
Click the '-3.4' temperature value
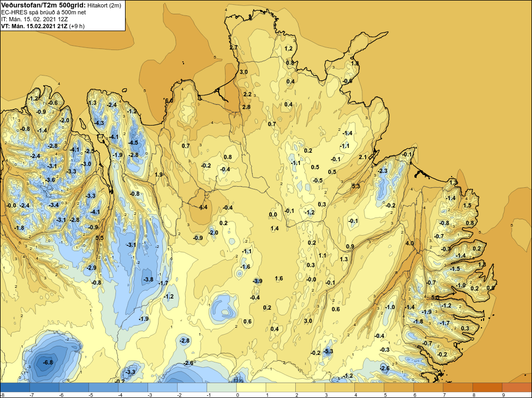click(x=54, y=205)
